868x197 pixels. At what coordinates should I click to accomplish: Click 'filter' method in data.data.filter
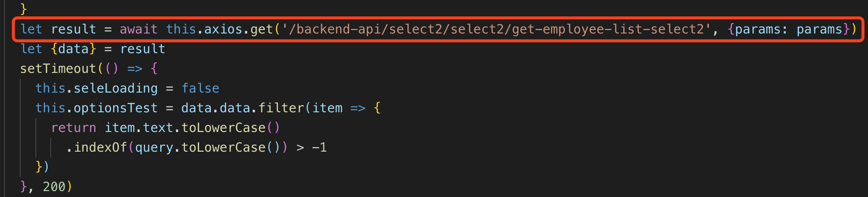coord(281,108)
